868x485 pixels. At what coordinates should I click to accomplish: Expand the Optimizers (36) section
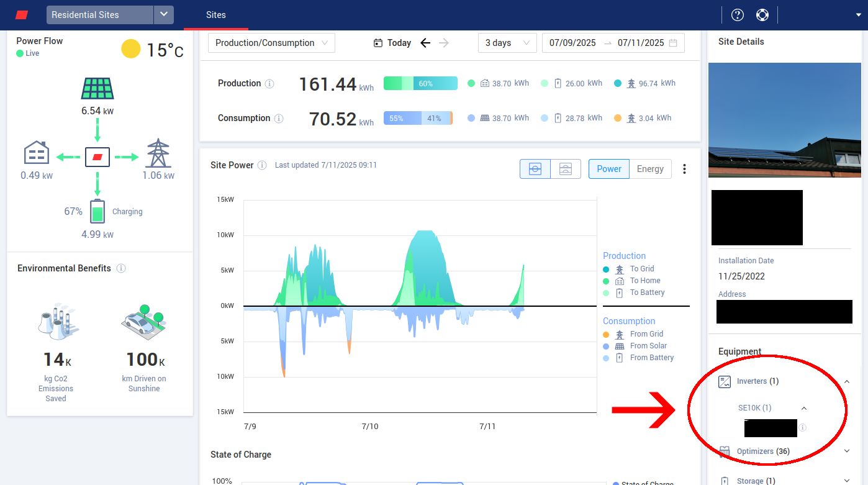point(847,451)
